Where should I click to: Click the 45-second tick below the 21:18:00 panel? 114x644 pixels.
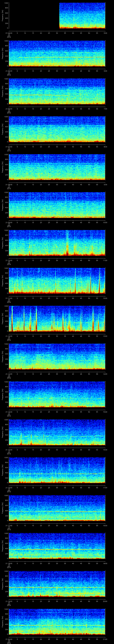pos(81,563)
